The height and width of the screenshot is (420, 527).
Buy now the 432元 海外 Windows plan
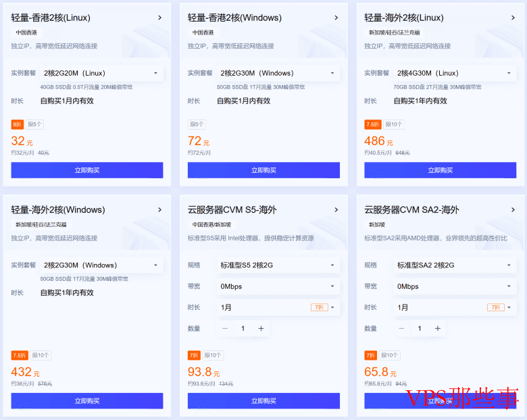pos(87,401)
